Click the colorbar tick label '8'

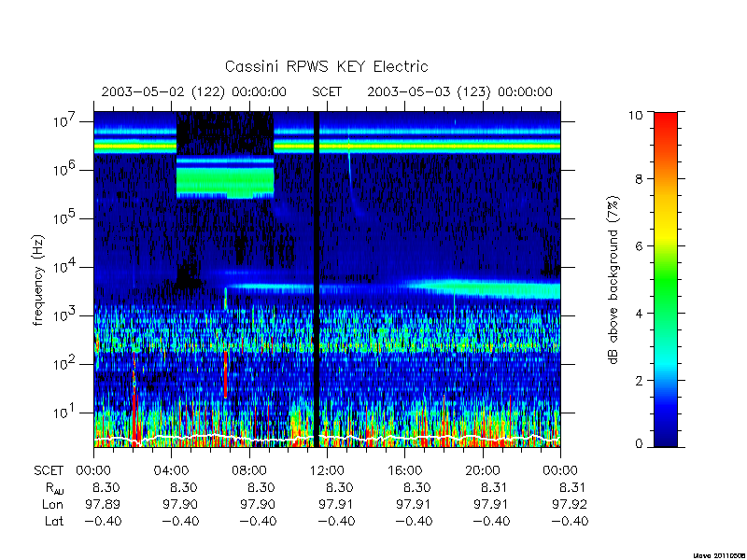click(x=639, y=179)
